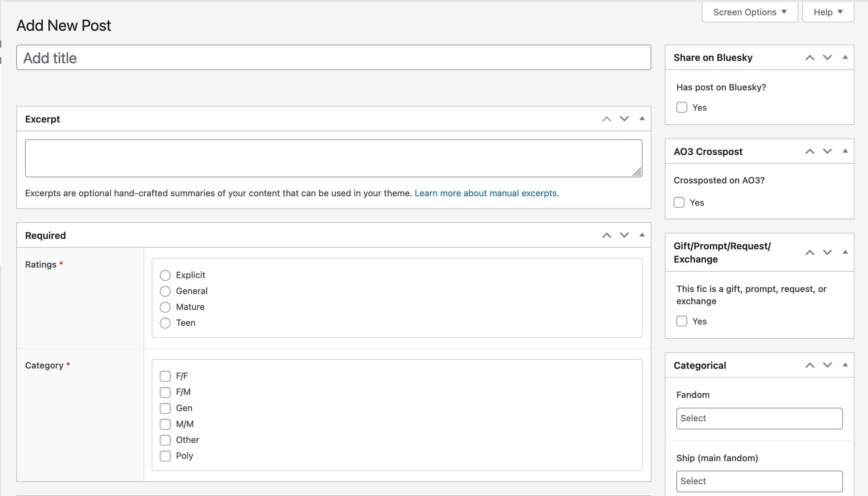Open the Fandom Select dropdown
Viewport: 868px width, 496px height.
pyautogui.click(x=759, y=418)
